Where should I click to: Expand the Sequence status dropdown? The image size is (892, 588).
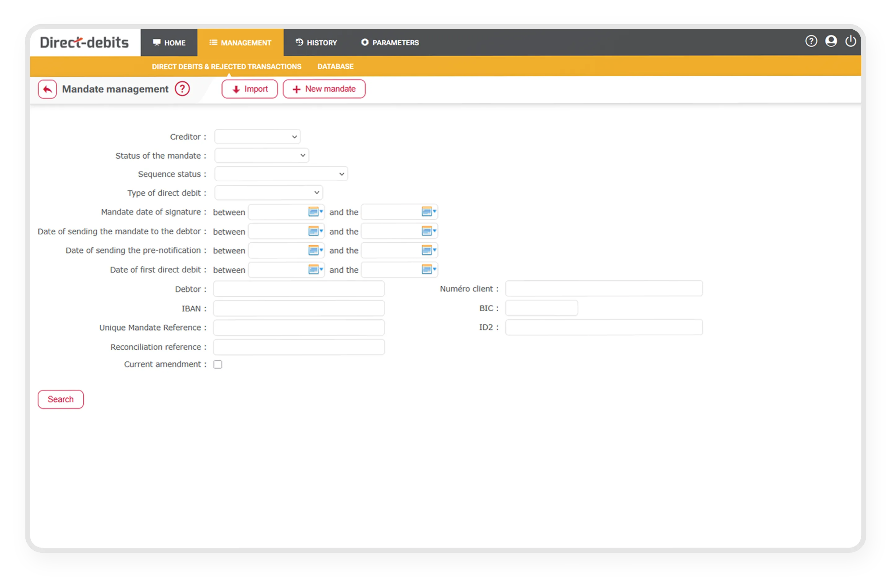tap(281, 174)
